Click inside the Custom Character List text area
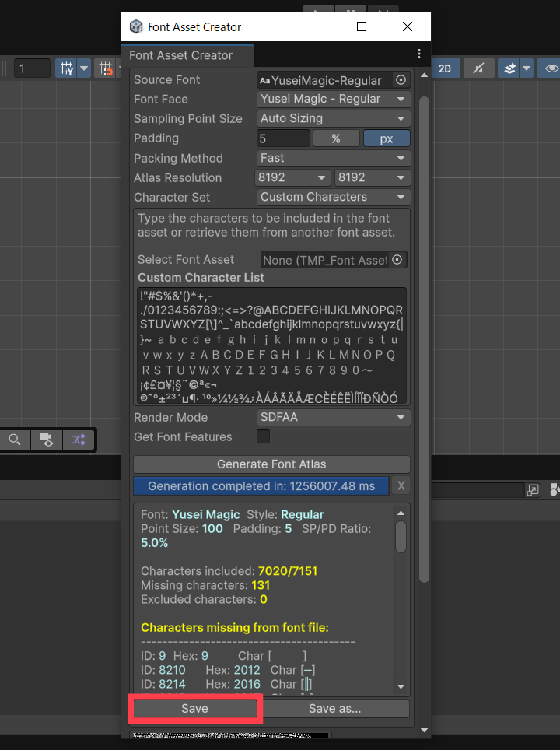 click(x=271, y=345)
